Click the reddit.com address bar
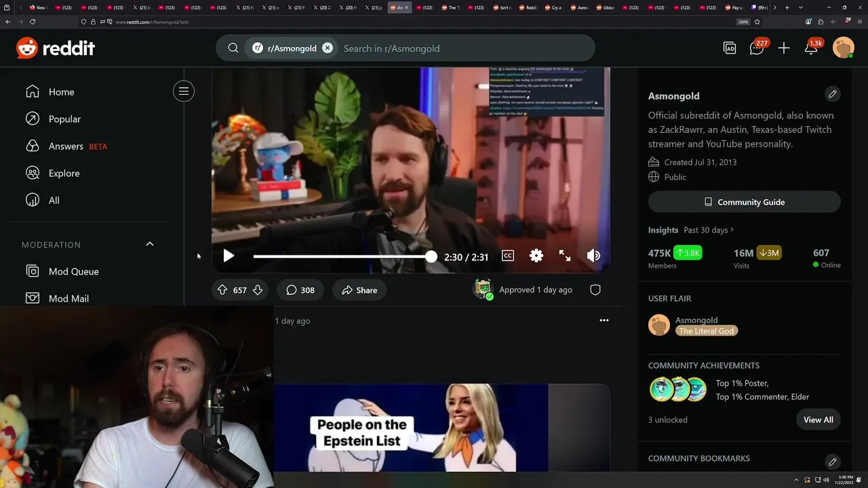 pos(407,22)
